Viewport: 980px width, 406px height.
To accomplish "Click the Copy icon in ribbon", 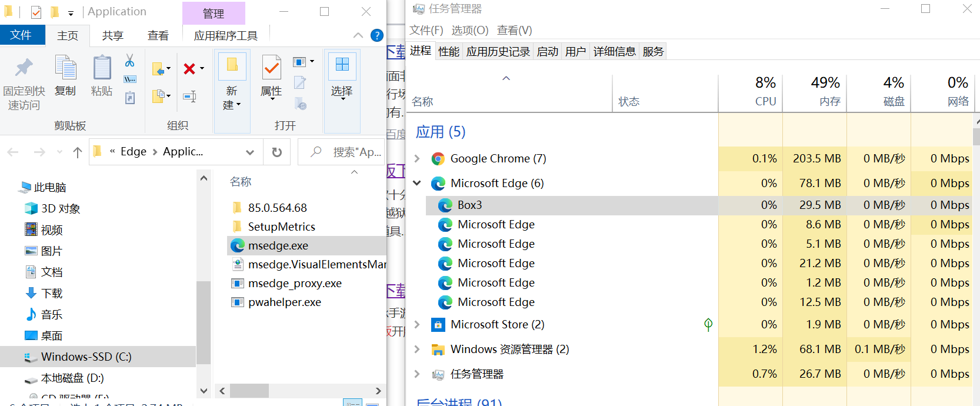I will (x=65, y=68).
